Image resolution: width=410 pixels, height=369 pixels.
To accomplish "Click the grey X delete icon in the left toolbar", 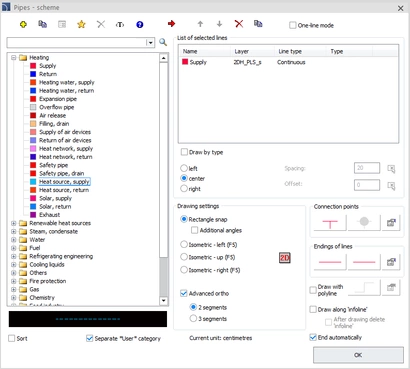I will 101,24.
